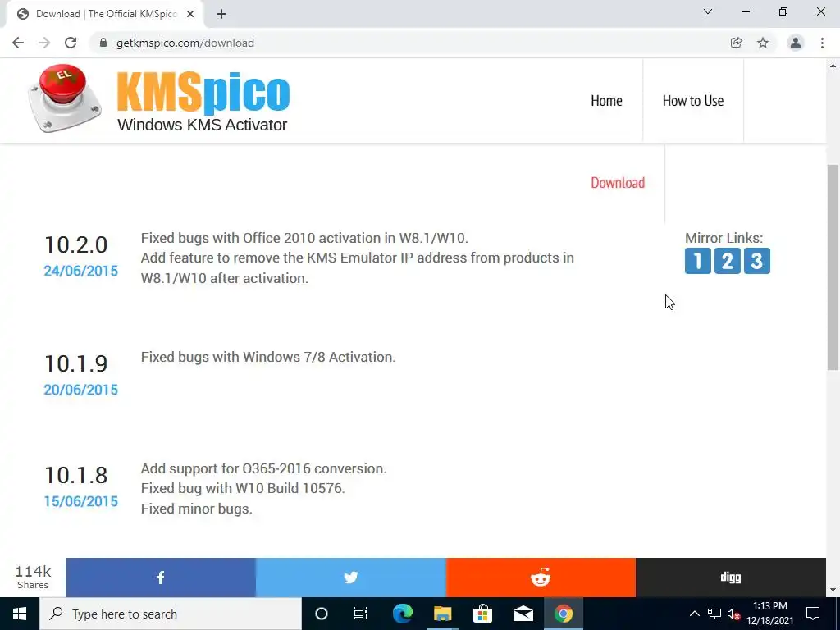Screen dimensions: 840x630
Task: Open the notification center
Action: (x=813, y=614)
